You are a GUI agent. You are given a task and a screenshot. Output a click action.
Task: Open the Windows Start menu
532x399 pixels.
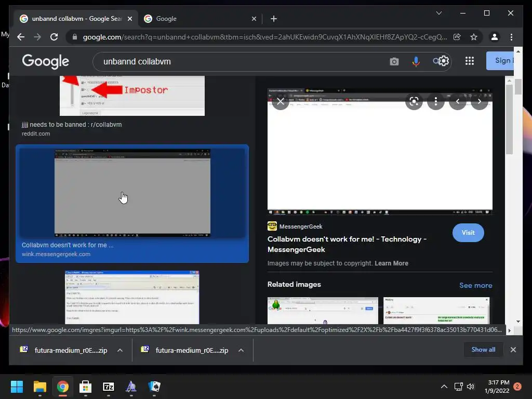point(17,387)
